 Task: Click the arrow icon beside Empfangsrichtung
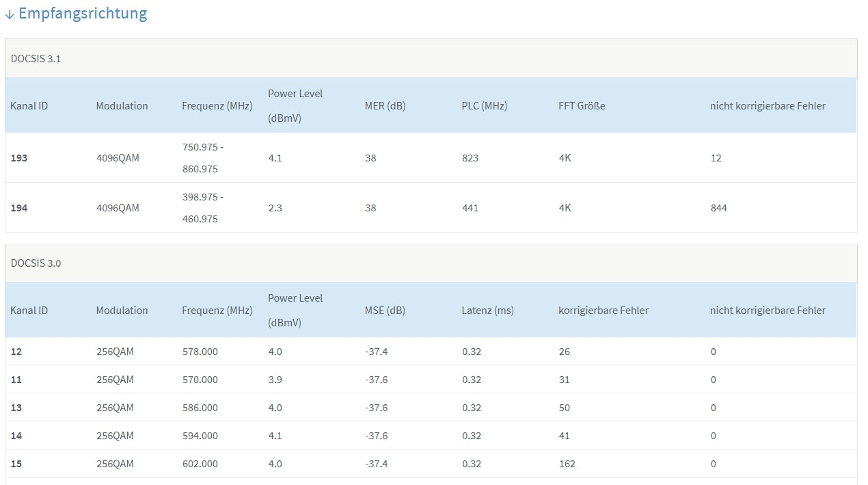pyautogui.click(x=10, y=14)
